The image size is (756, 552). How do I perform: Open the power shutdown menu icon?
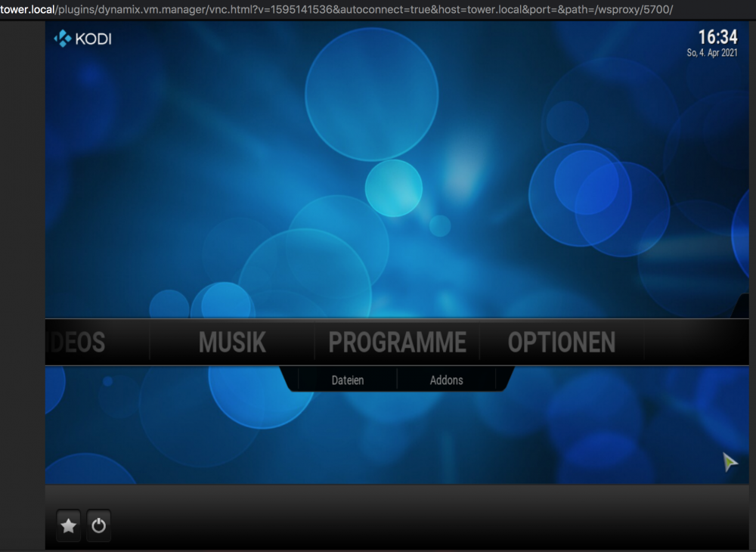click(x=99, y=526)
